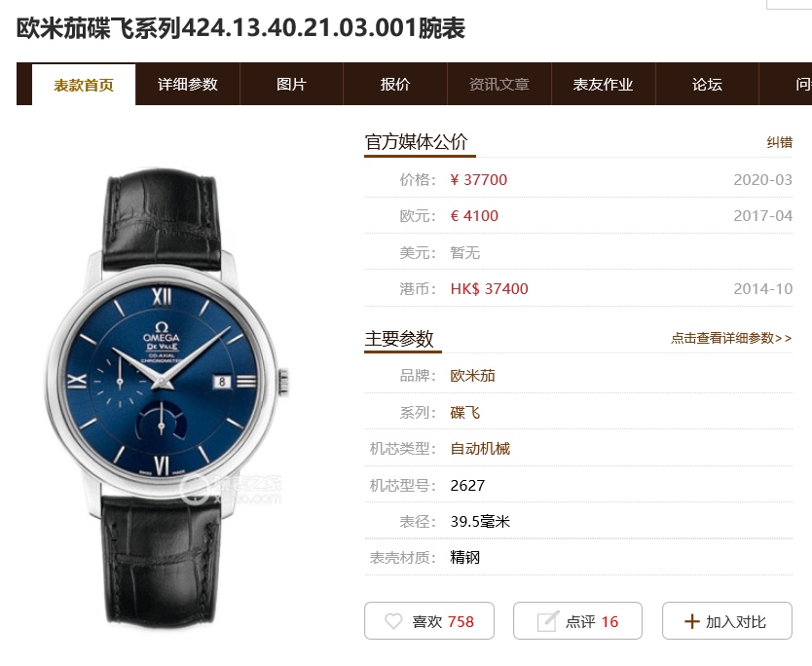Click the 纠错 correction link
812x666 pixels.
point(779,142)
